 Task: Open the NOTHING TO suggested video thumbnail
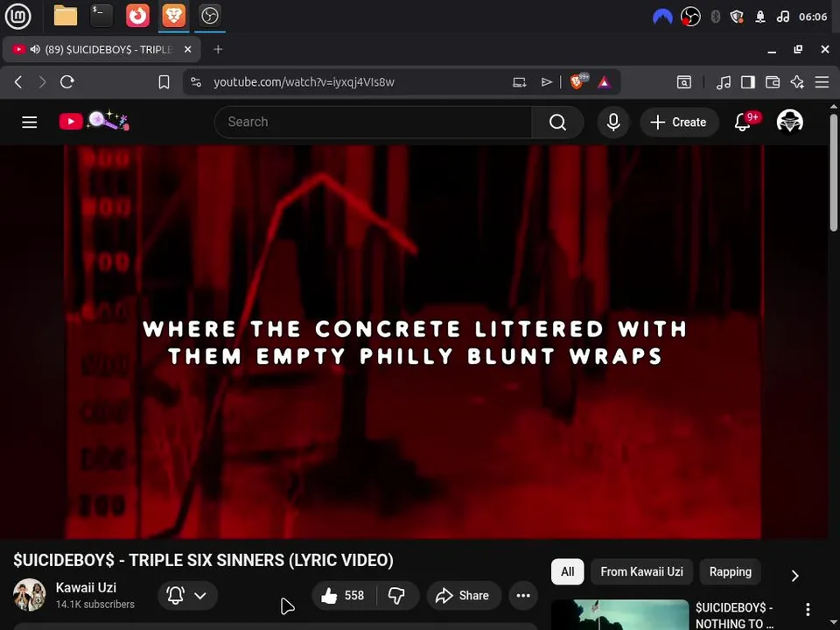619,614
